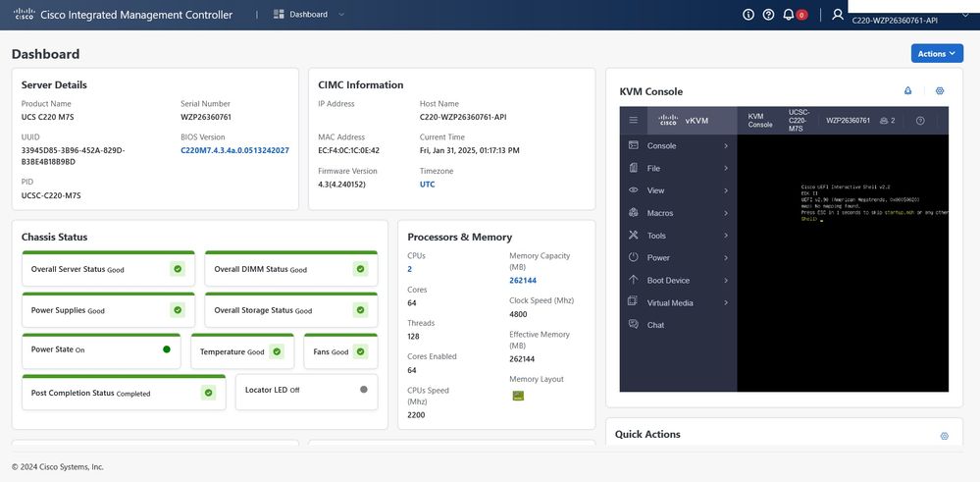This screenshot has width=980, height=482.
Task: Click the Overall DIMM Status check icon
Action: [x=360, y=269]
